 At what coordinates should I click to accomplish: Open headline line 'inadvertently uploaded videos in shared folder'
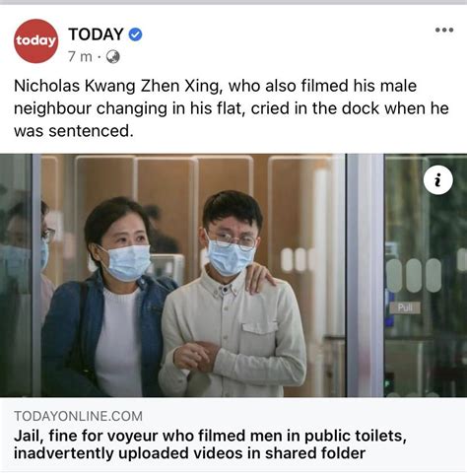pos(189,453)
